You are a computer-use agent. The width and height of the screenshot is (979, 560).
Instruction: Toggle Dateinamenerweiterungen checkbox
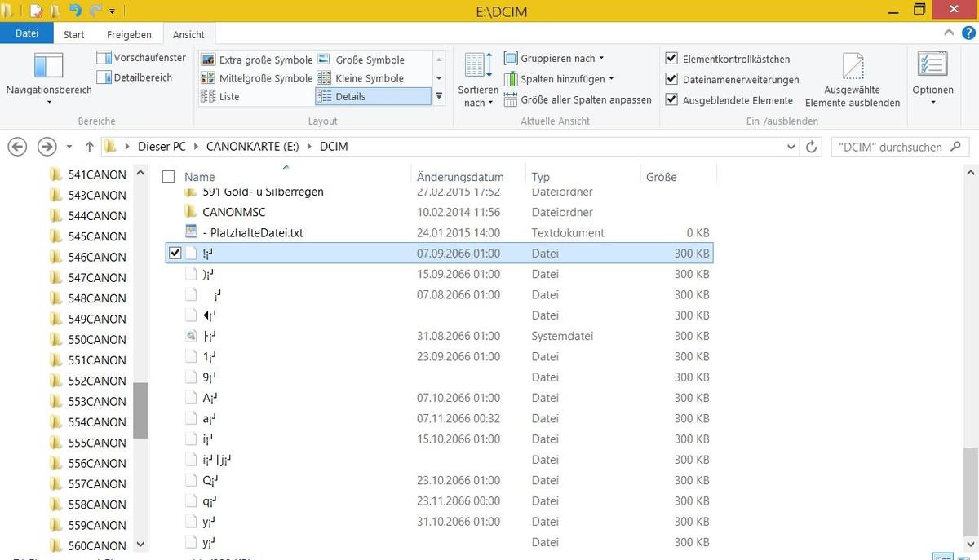click(671, 79)
